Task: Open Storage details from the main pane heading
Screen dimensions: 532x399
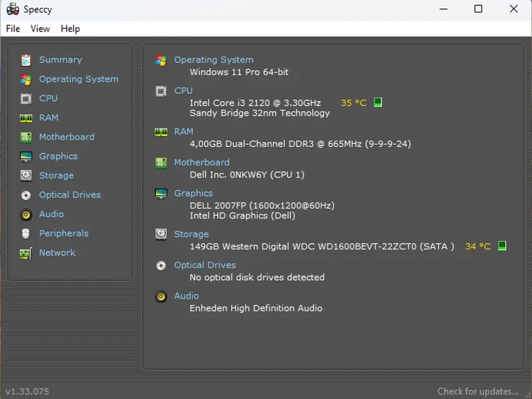Action: 191,234
